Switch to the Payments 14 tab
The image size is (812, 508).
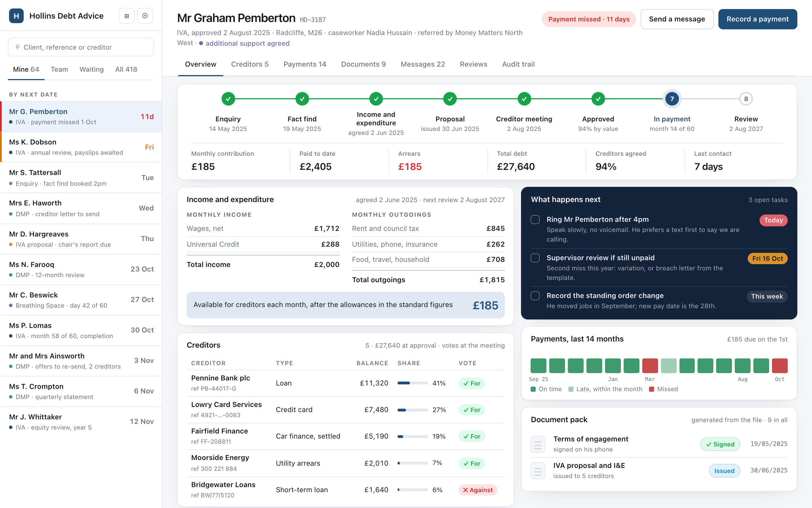click(305, 64)
